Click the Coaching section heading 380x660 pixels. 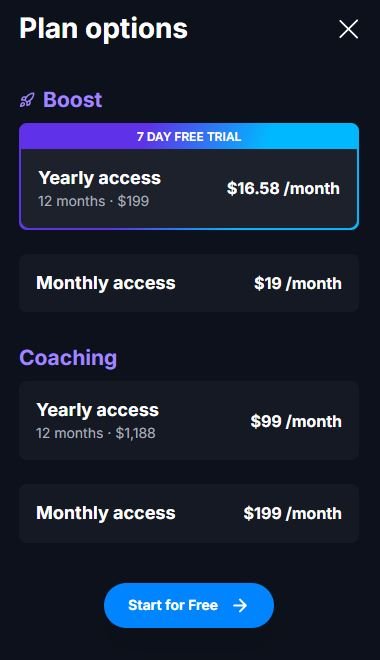[x=68, y=358]
